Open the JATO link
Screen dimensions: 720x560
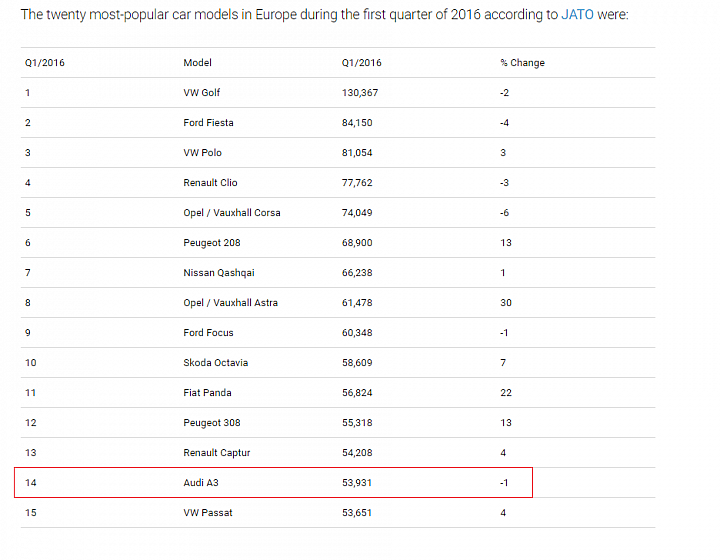[577, 15]
